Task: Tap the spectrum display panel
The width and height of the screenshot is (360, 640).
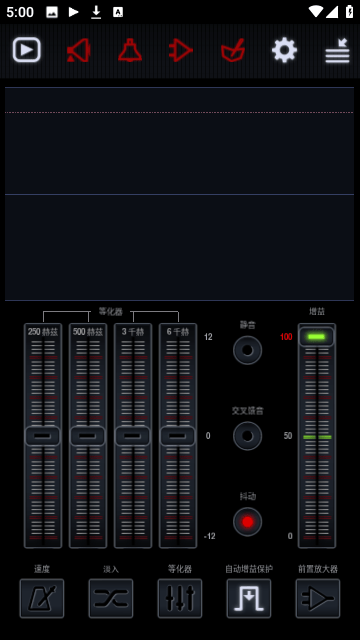Action: pyautogui.click(x=180, y=194)
